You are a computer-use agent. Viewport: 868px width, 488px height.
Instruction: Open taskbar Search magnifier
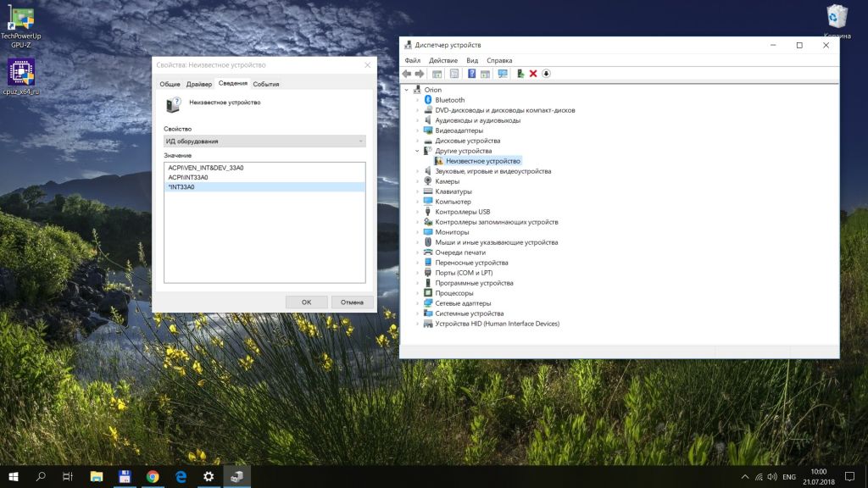point(41,476)
